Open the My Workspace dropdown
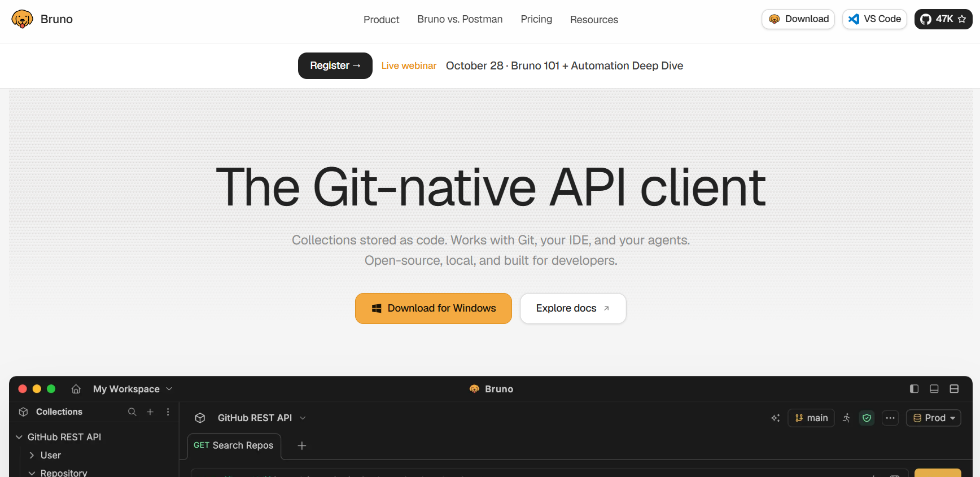Screen dimensions: 980x477 point(133,389)
